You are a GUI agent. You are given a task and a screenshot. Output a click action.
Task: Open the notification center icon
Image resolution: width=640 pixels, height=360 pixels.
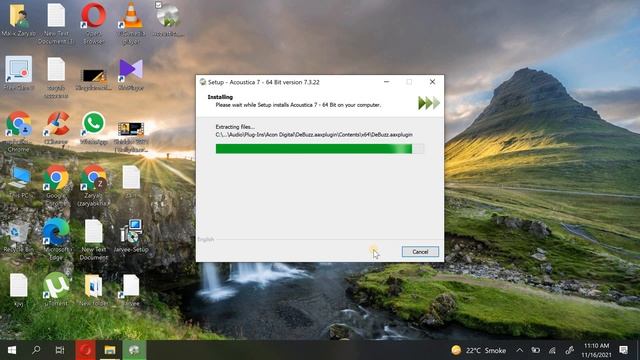(623, 350)
